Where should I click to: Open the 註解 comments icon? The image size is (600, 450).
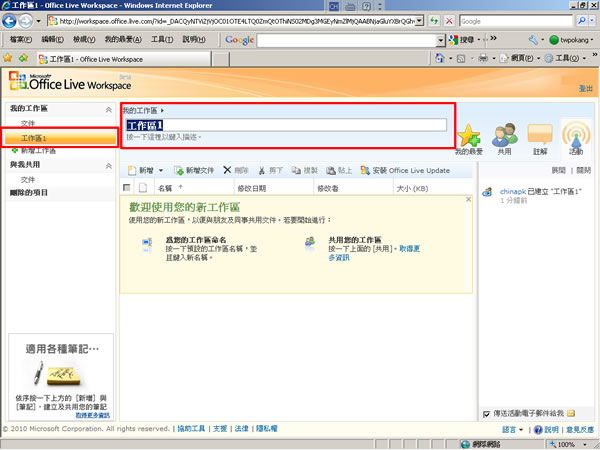click(540, 139)
